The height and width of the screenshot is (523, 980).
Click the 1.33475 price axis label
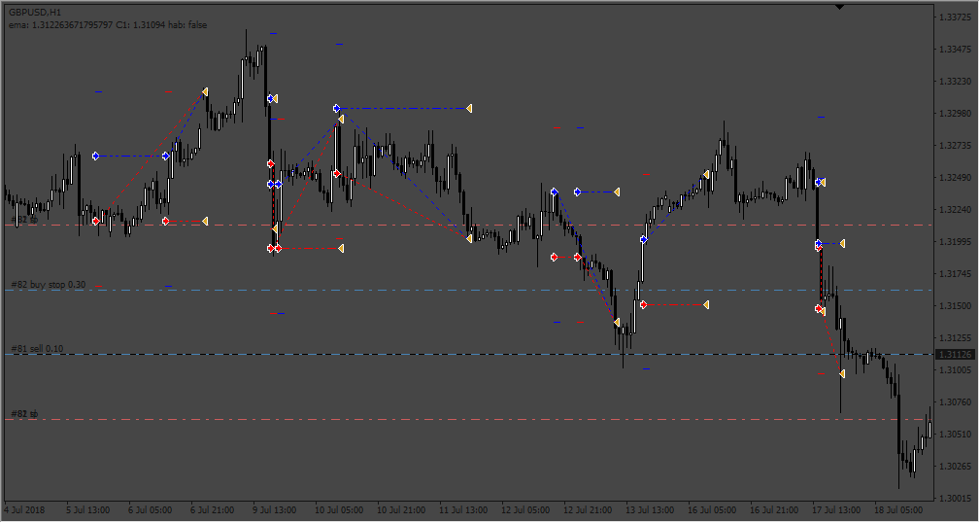point(956,50)
